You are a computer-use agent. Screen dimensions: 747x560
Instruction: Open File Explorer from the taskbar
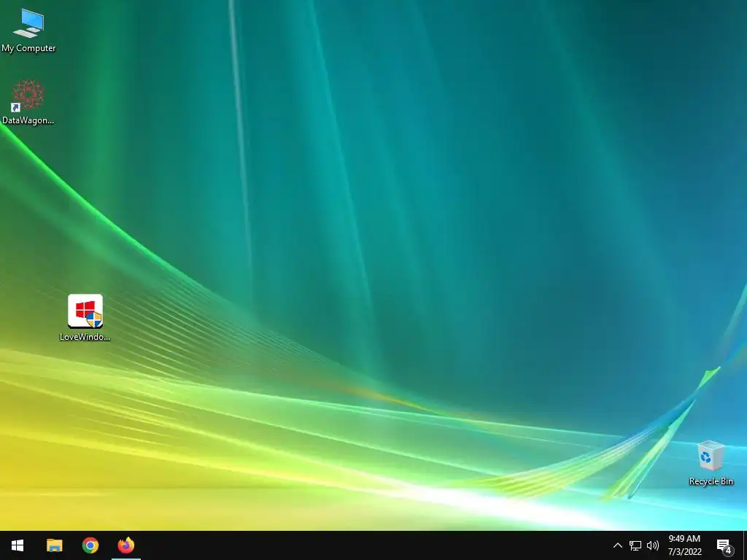(54, 545)
